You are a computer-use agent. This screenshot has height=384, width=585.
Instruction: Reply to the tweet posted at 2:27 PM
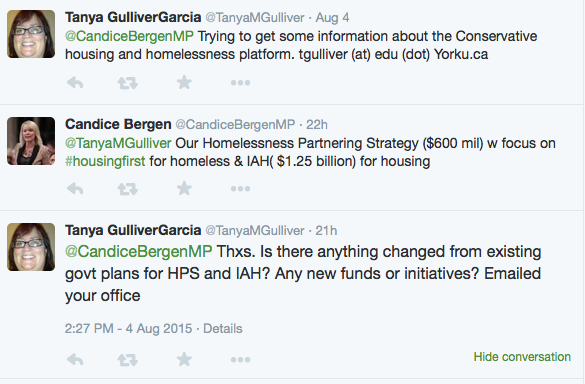(75, 359)
